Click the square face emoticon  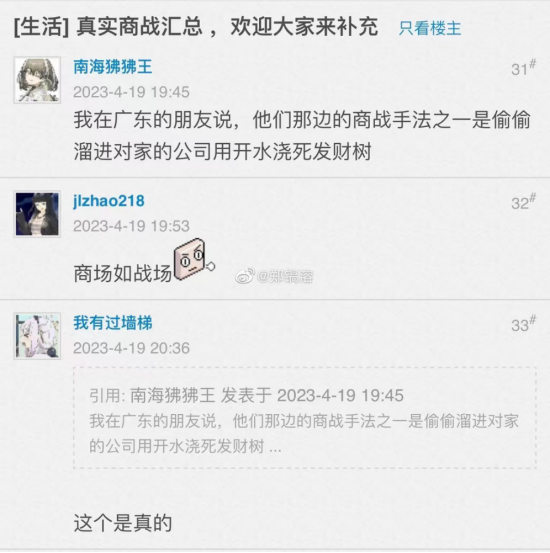point(194,259)
